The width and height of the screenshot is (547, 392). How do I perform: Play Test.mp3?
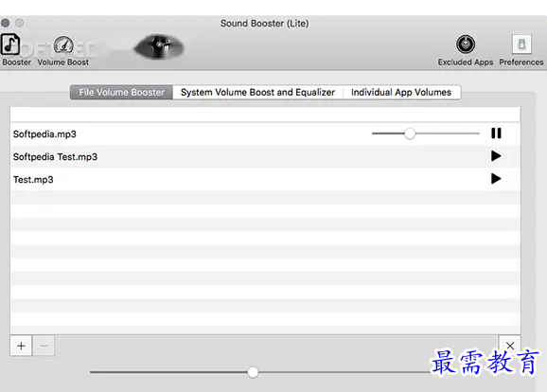click(496, 179)
